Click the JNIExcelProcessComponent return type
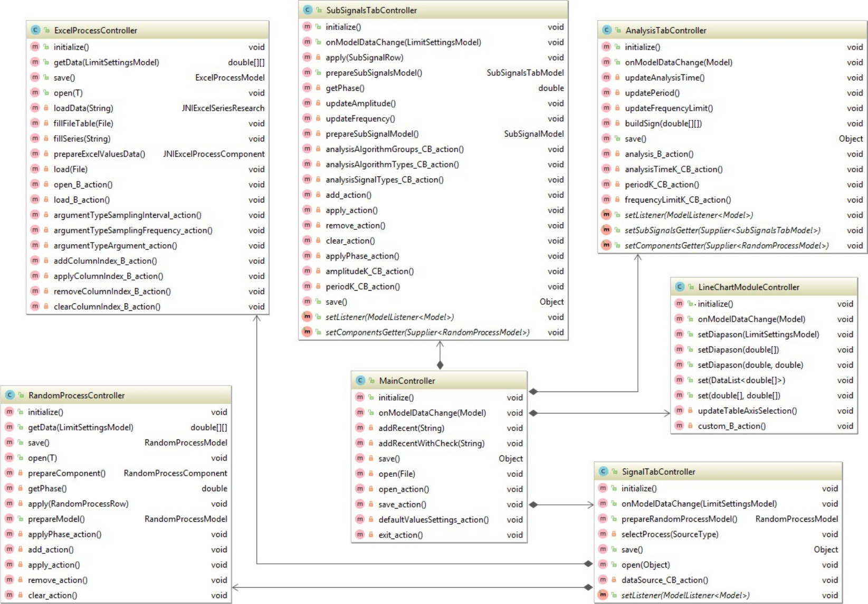The width and height of the screenshot is (868, 604). [214, 154]
